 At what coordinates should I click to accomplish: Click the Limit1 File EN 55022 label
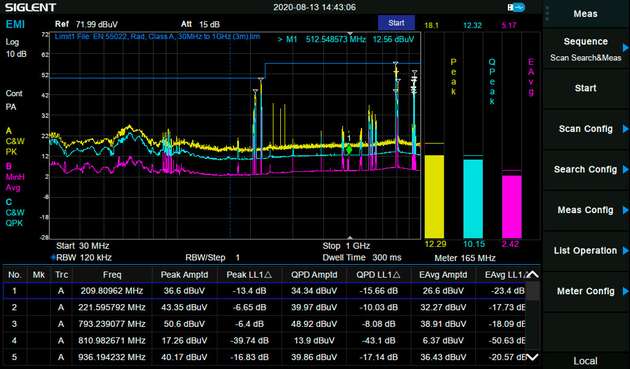[158, 37]
